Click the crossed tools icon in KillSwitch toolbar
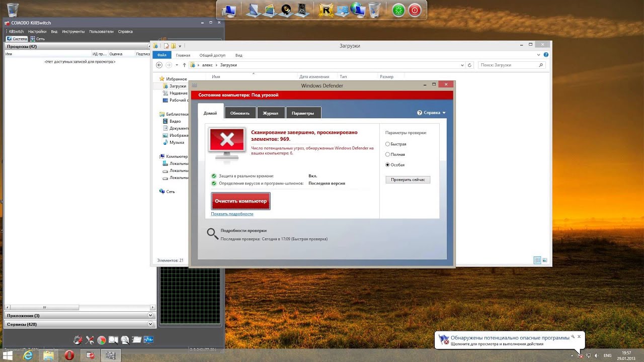Viewport: 644px width, 362px height. click(x=90, y=340)
